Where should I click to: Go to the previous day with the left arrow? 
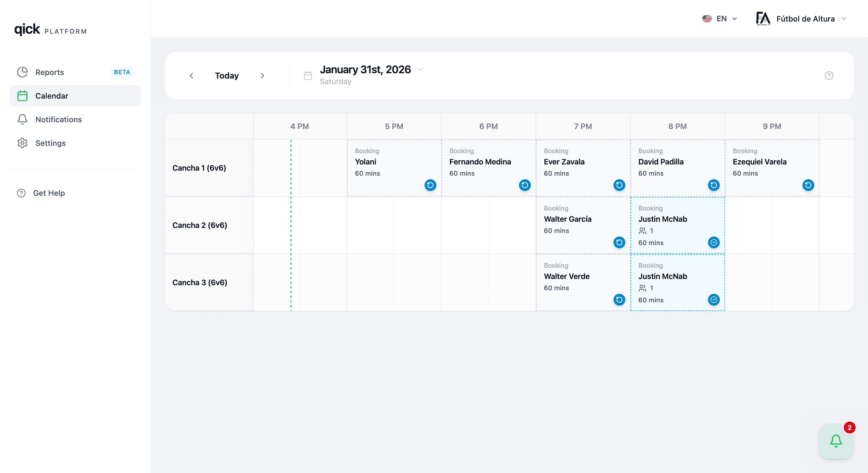[x=191, y=76]
